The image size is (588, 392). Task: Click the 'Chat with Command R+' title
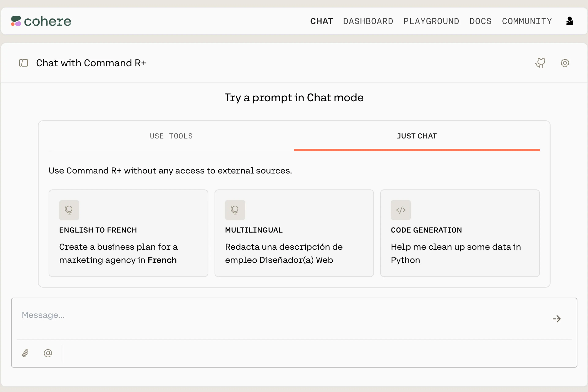(91, 63)
